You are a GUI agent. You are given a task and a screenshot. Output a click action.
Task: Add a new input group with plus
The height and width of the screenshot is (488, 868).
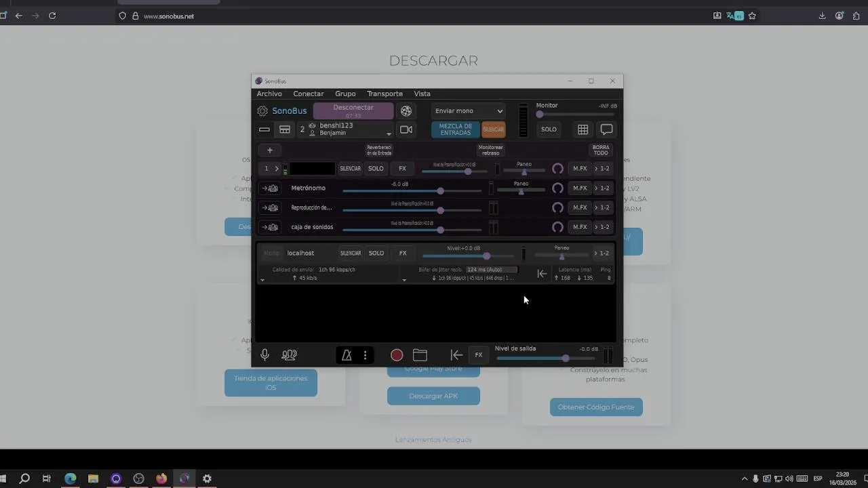click(x=270, y=150)
